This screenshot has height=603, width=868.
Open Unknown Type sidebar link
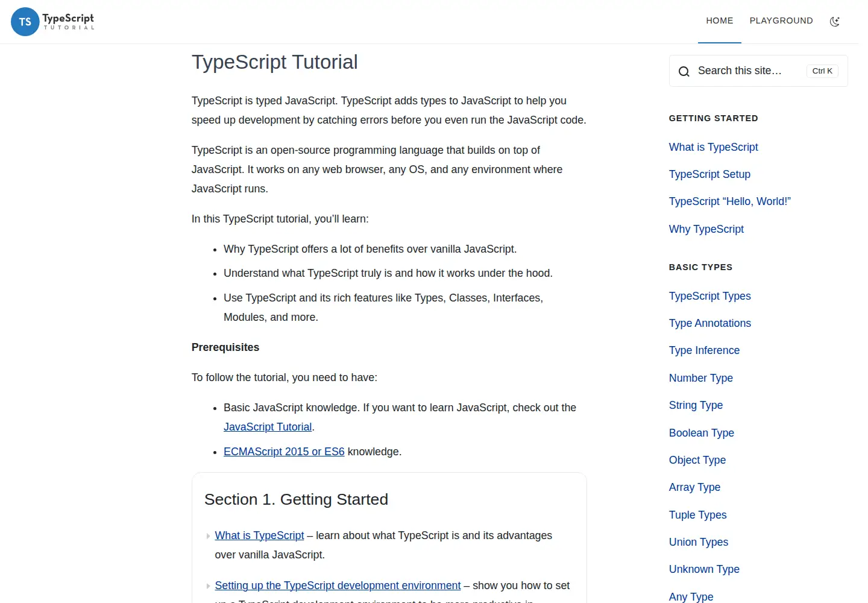[704, 569]
